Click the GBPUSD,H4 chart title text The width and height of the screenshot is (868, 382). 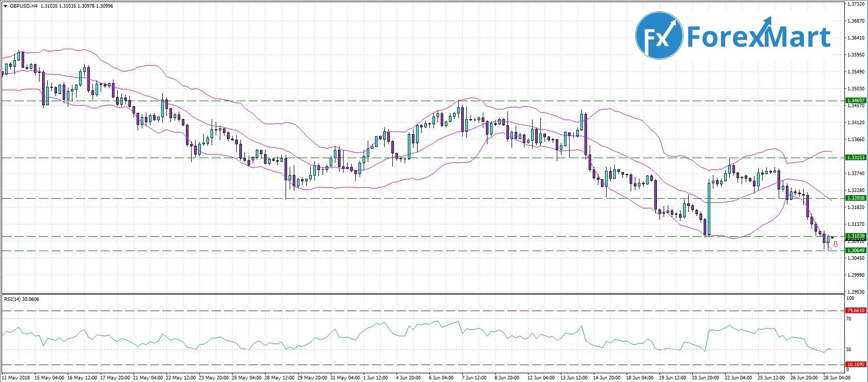coord(23,6)
